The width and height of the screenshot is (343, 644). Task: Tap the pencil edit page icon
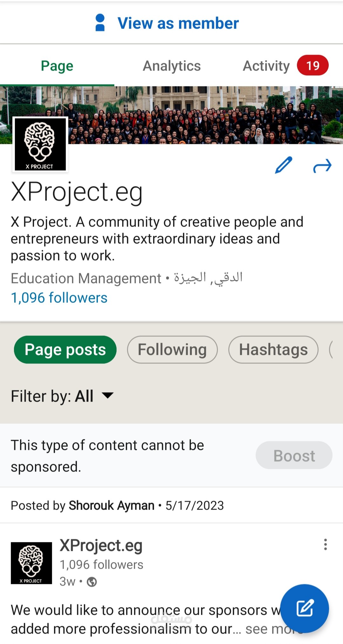click(283, 165)
